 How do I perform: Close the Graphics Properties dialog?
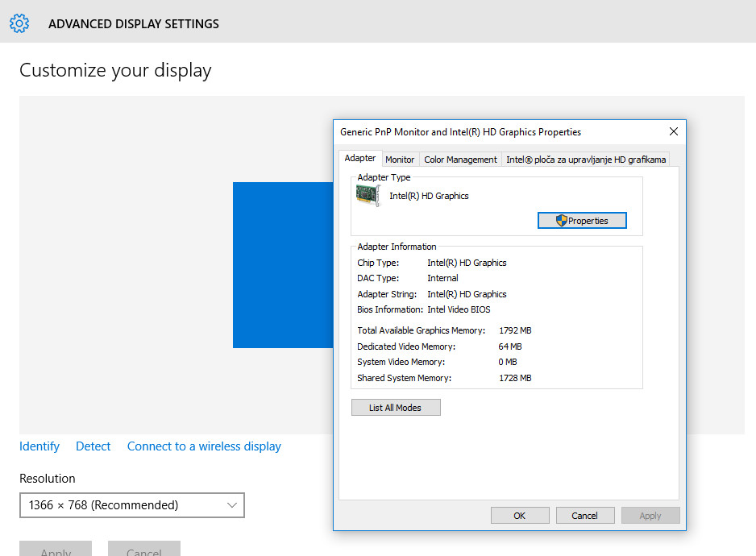pyautogui.click(x=674, y=131)
